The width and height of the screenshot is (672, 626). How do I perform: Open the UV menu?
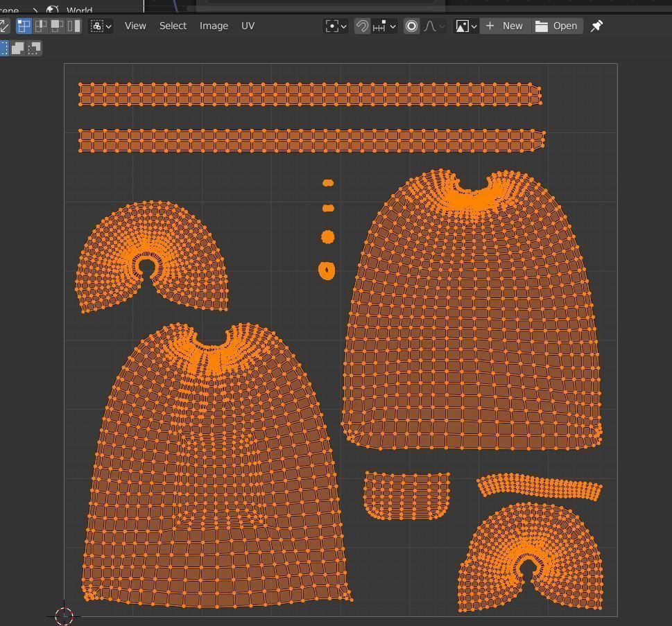click(x=248, y=26)
